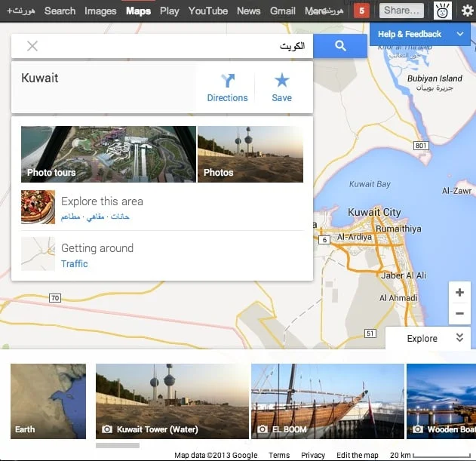Open the Kuwait Tower (Water) photo

point(172,401)
